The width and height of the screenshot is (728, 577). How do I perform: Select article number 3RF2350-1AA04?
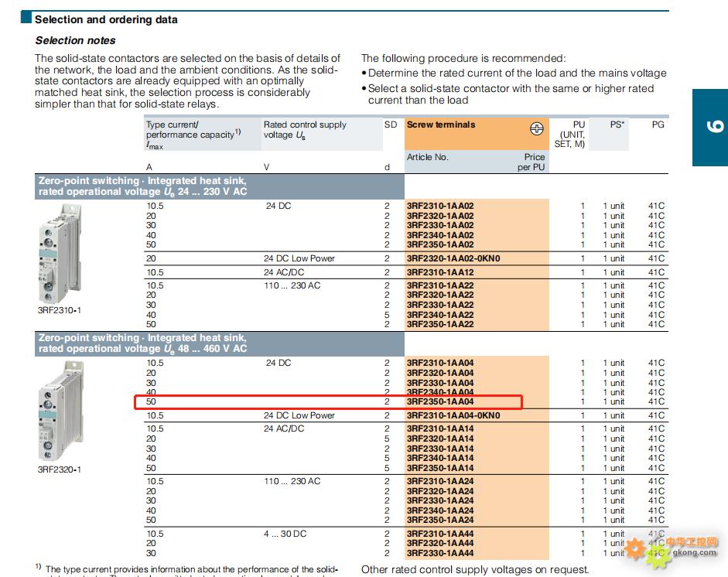440,401
